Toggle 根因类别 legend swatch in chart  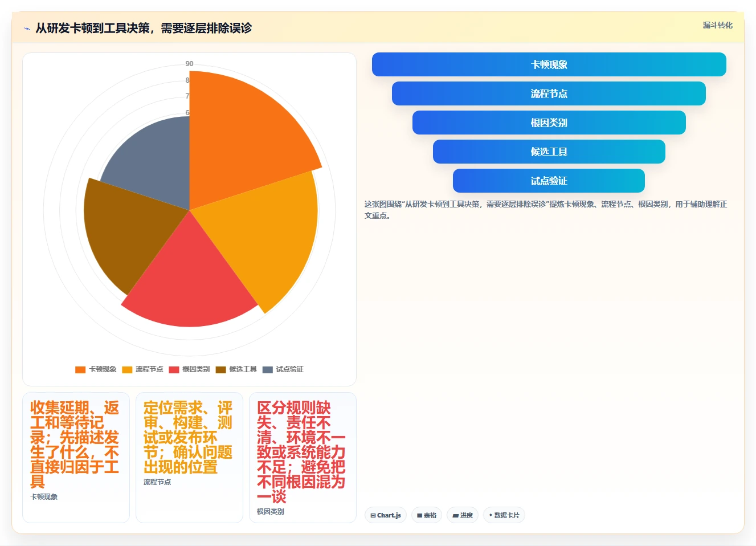(174, 369)
